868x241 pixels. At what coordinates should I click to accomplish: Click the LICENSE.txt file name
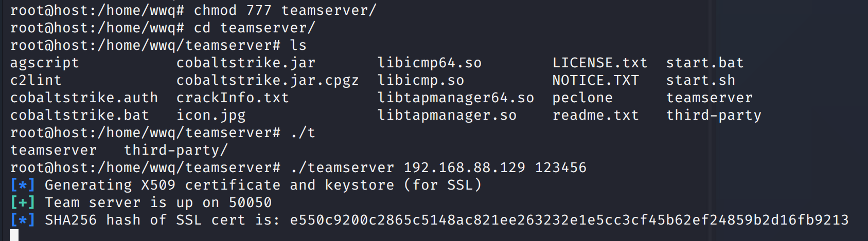[x=600, y=63]
